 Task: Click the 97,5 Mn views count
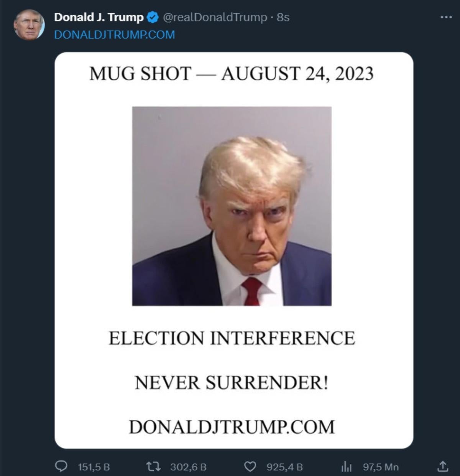coord(381,467)
